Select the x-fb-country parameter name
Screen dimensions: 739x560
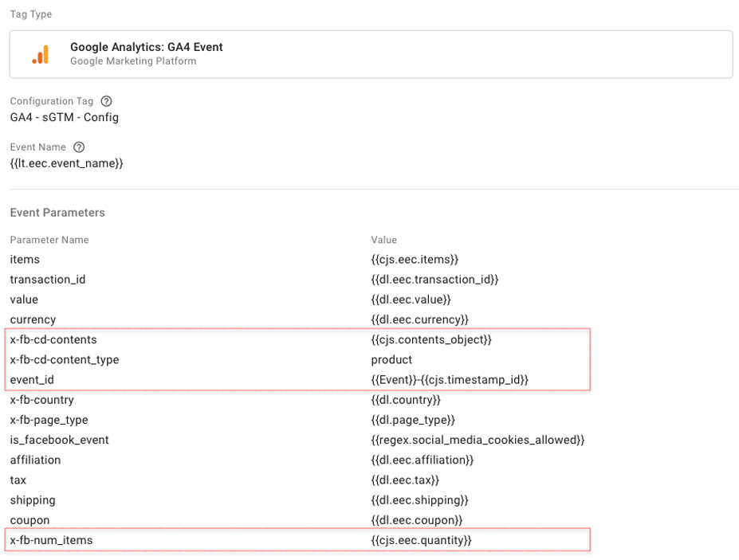coord(42,400)
